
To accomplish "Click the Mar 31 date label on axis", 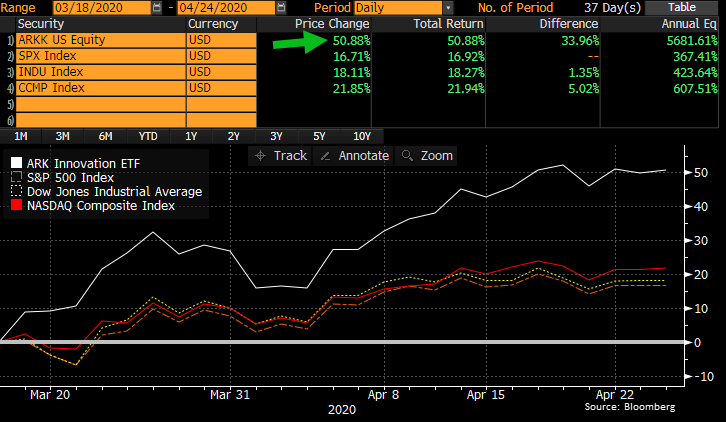I will [x=230, y=395].
